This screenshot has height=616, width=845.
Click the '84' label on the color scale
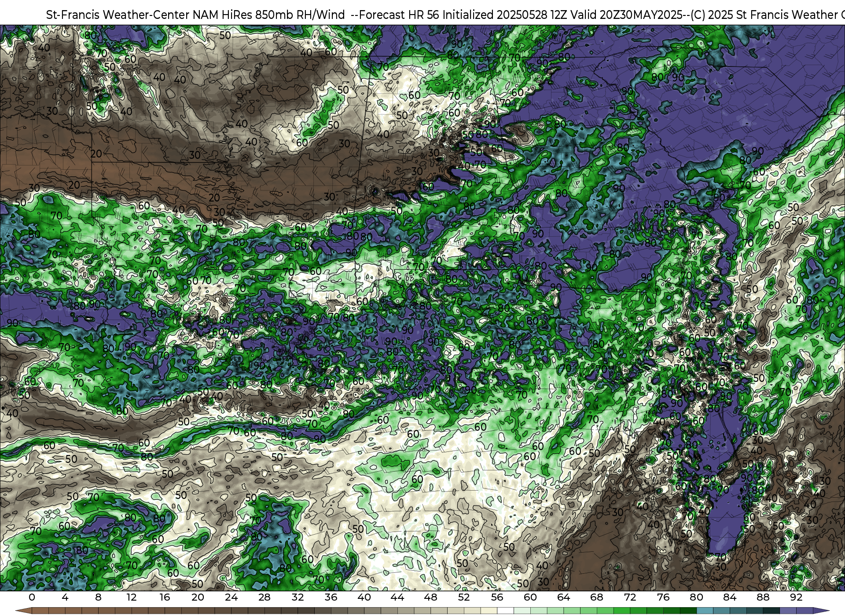click(x=730, y=597)
